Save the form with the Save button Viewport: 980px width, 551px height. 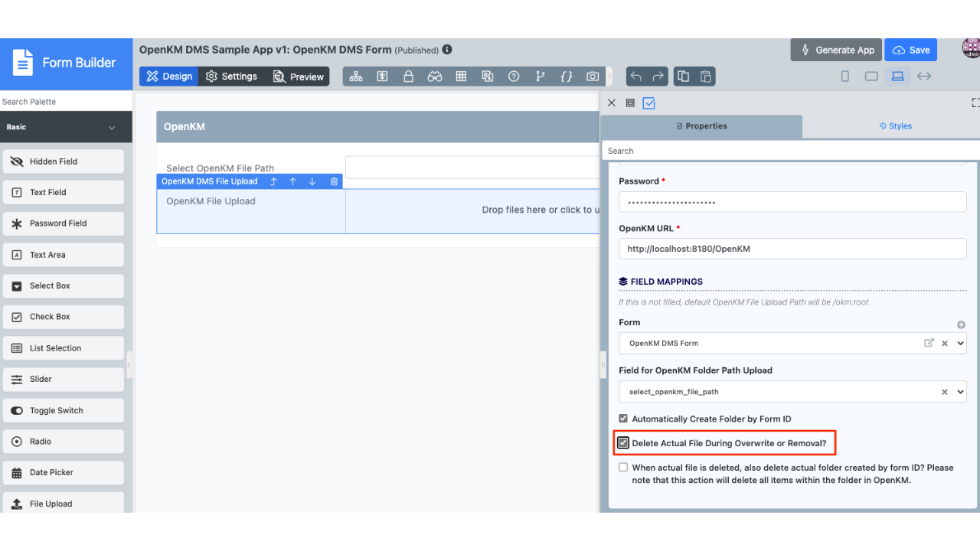(x=911, y=50)
